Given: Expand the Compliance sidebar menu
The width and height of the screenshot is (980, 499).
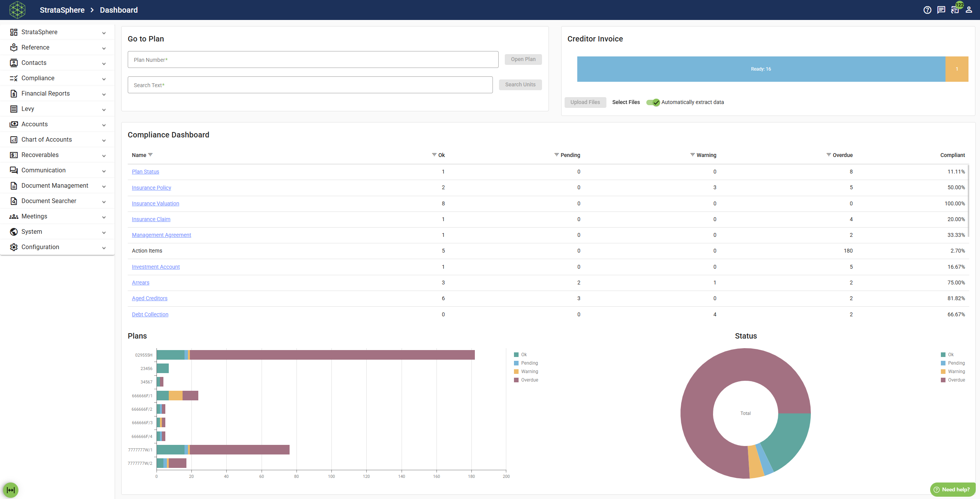Looking at the screenshot, I should 58,78.
